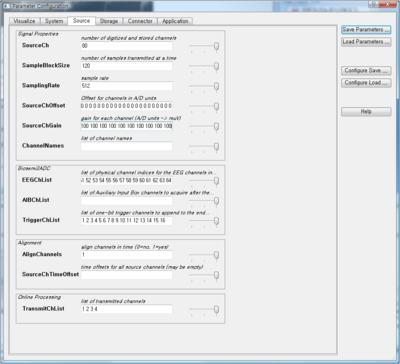The image size is (400, 364).
Task: Click the TransmitChList parameter label
Action: (x=43, y=309)
